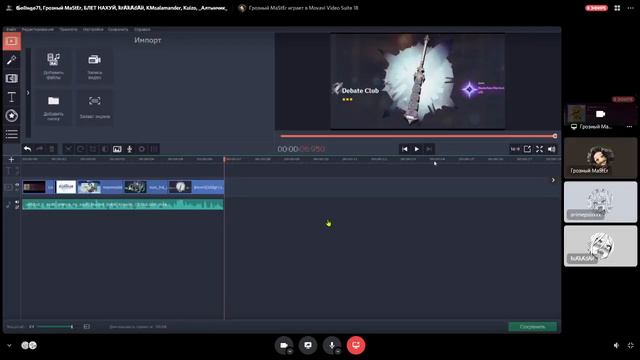Select Грозный MaStEr participant tile

click(600, 158)
